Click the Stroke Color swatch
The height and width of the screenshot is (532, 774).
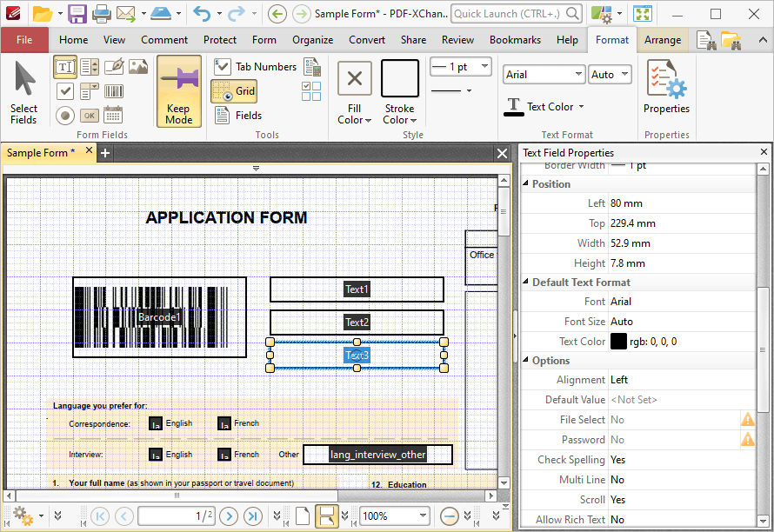coord(400,78)
